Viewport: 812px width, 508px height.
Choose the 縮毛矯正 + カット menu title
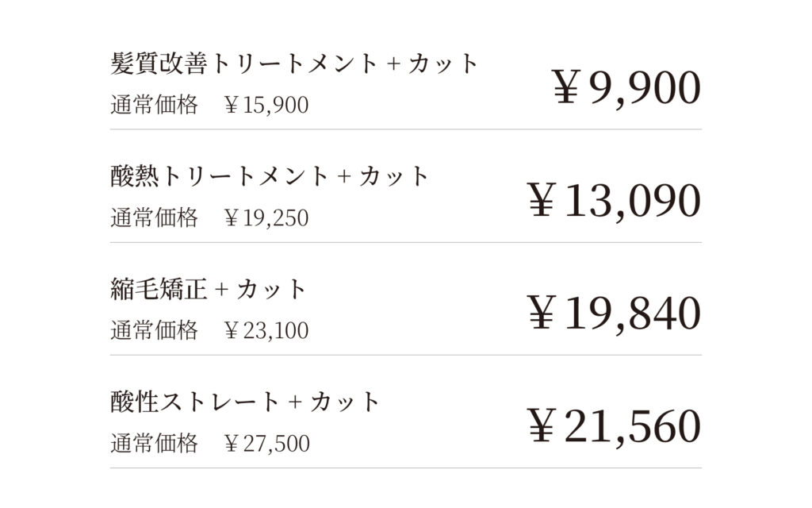[x=209, y=290]
